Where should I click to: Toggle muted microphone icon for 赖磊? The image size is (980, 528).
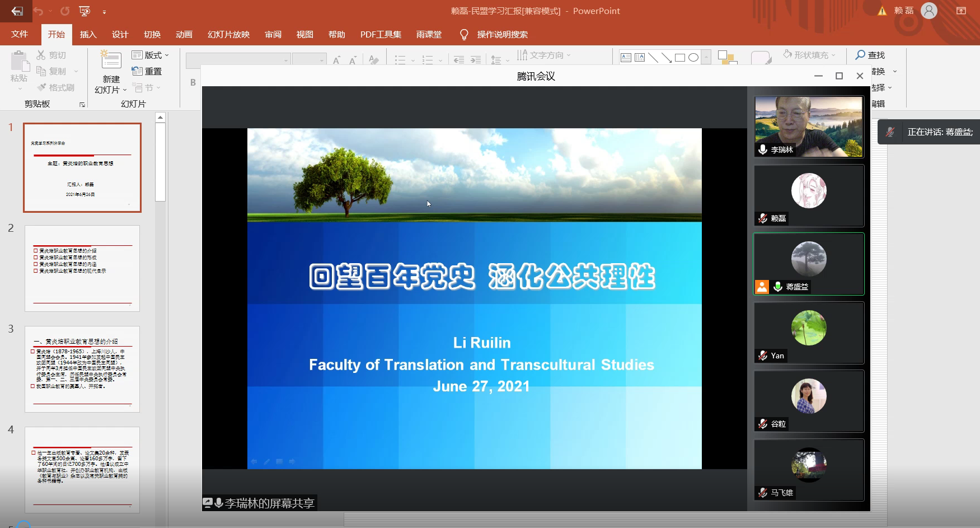(762, 218)
